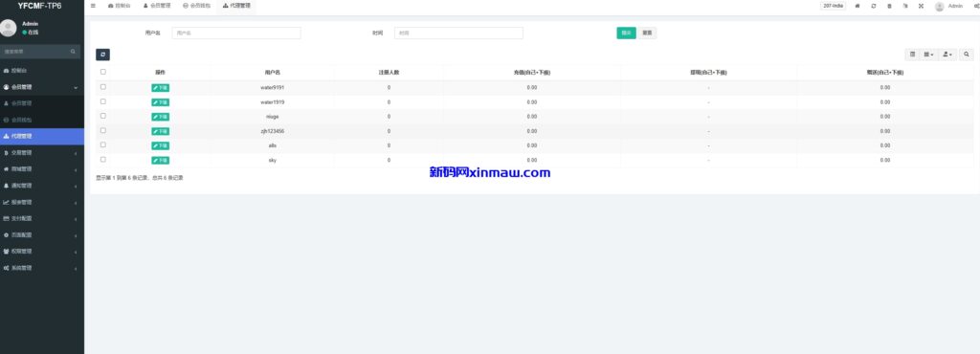Viewport: 980px width, 354px height.
Task: Expand the 交易管理 sidebar menu
Action: point(42,152)
